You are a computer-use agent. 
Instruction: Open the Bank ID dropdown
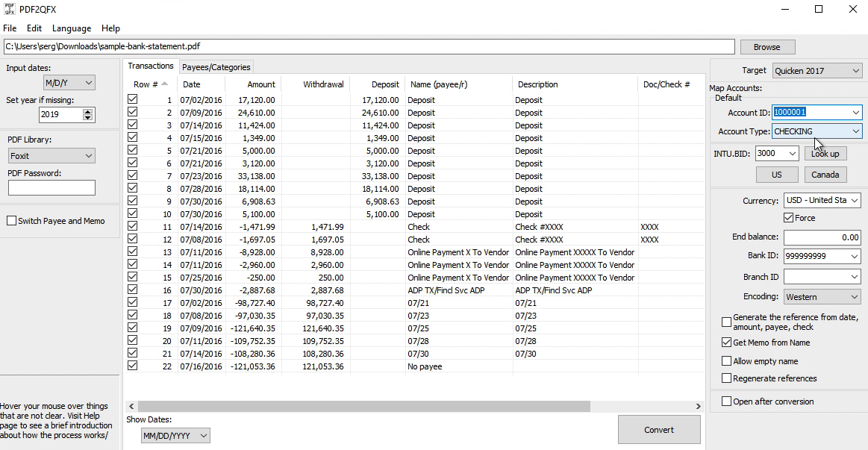(854, 256)
